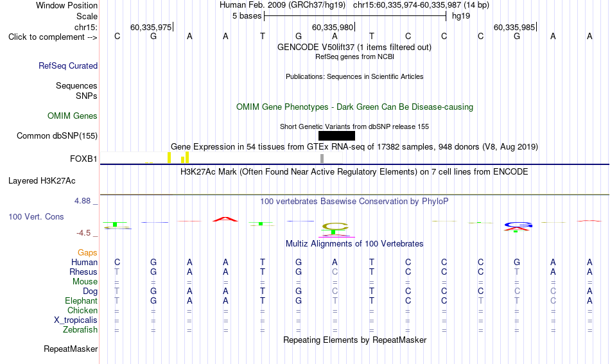Click 'Publications: Sequences in Scientific Articles' title
Viewport: 610px width, 364px height.
point(354,76)
